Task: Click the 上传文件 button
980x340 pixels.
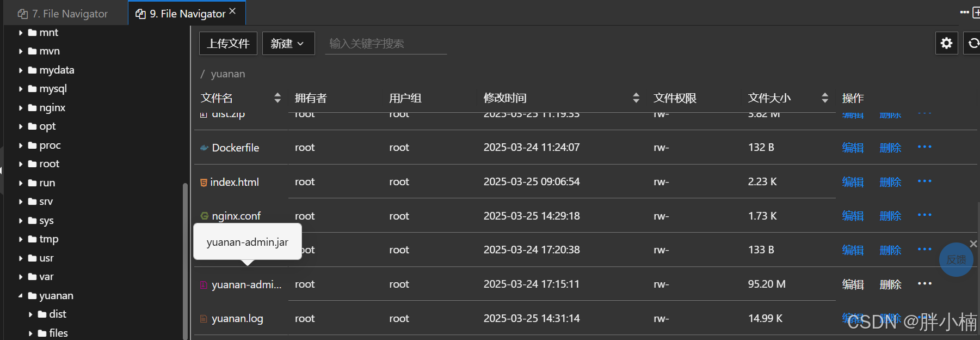Action: pyautogui.click(x=228, y=44)
